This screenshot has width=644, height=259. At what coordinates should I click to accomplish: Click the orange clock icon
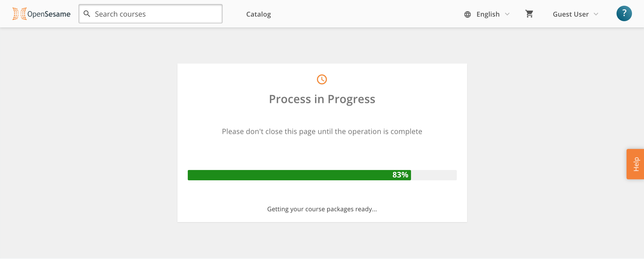pos(322,79)
